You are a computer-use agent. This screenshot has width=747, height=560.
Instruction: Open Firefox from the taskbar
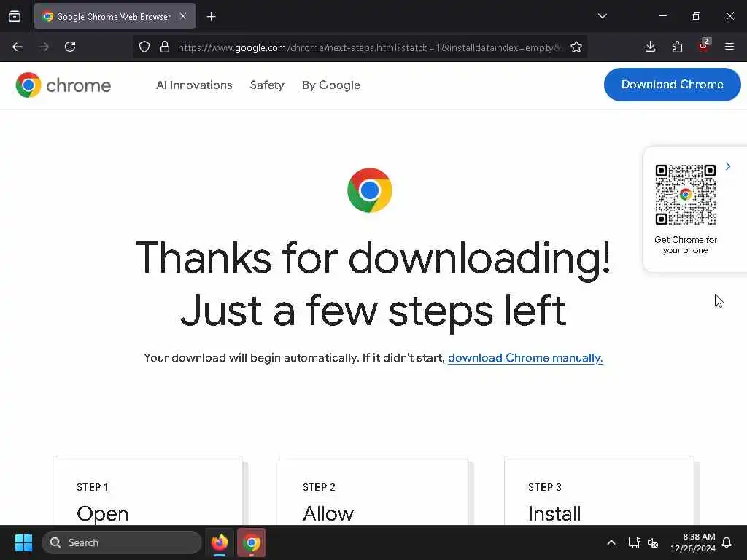click(x=220, y=542)
